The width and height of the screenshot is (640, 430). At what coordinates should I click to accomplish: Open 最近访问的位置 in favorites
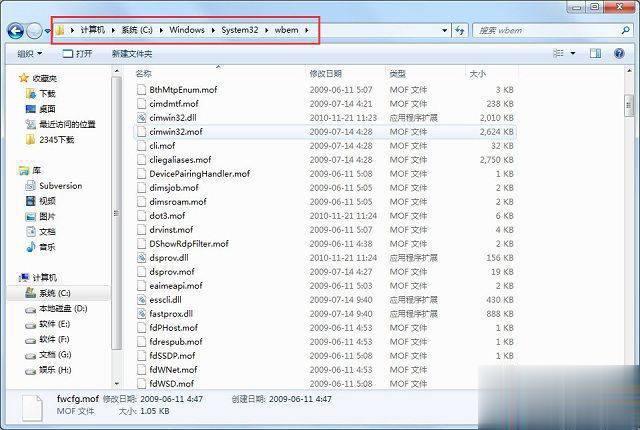[60, 124]
